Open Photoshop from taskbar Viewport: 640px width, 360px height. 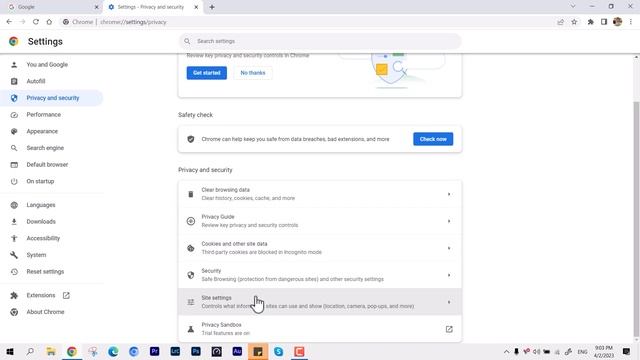click(x=196, y=351)
